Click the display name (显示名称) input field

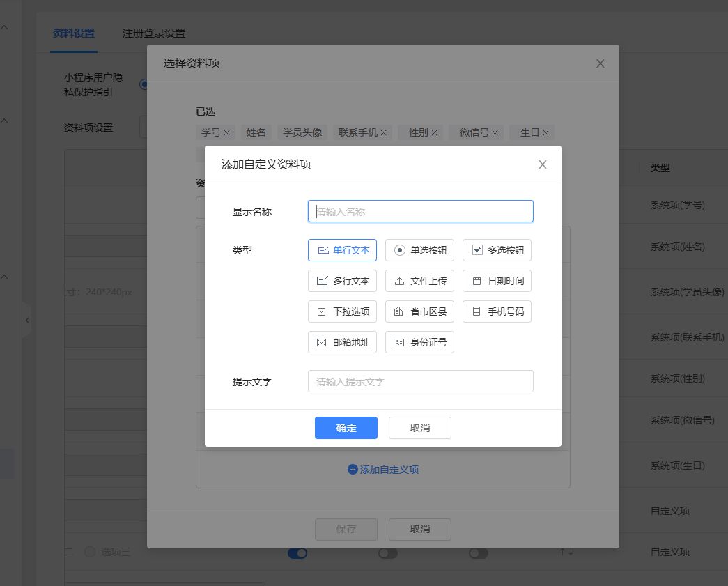(x=420, y=211)
